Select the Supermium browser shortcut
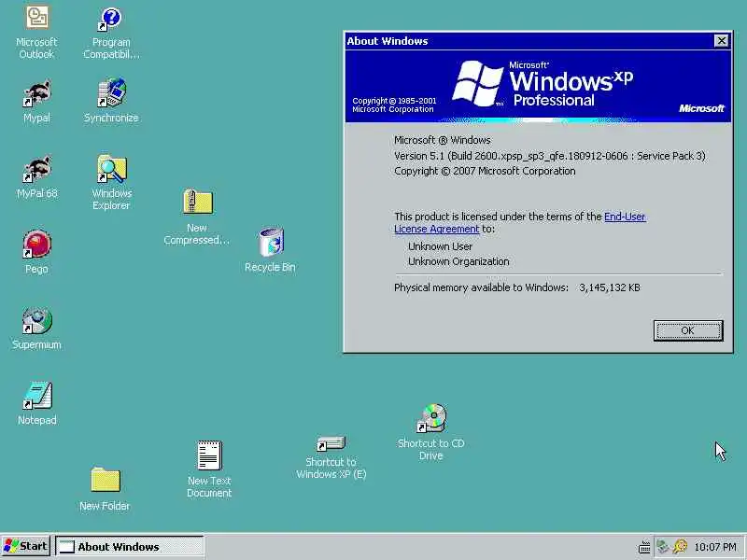 [x=36, y=329]
